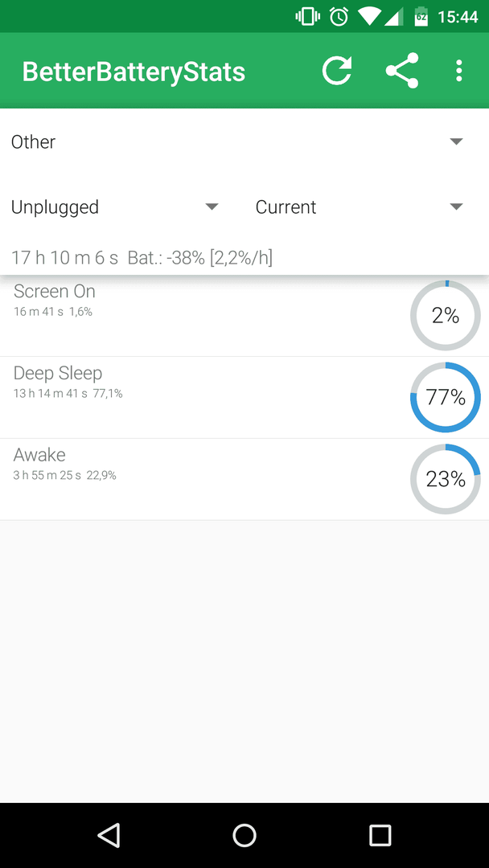This screenshot has height=868, width=489.
Task: Open the Current reference dropdown
Action: [359, 207]
